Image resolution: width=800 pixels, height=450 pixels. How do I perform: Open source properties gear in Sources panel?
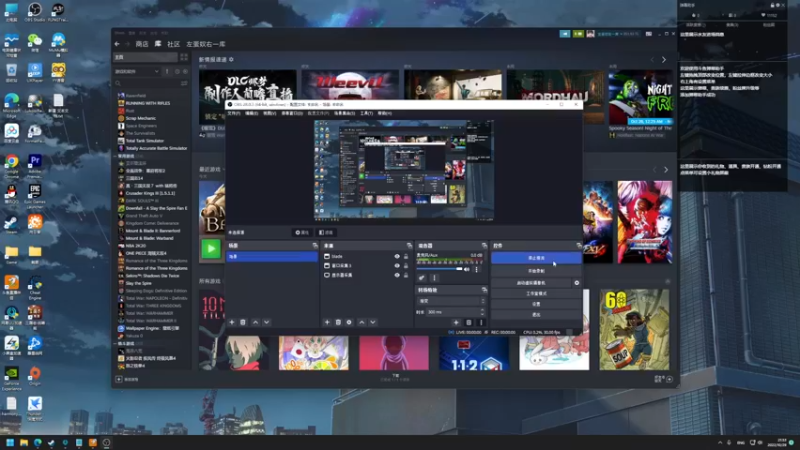[x=349, y=322]
